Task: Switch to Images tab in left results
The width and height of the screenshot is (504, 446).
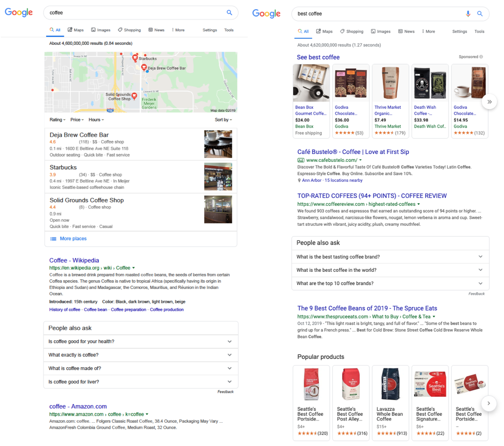Action: click(x=101, y=30)
